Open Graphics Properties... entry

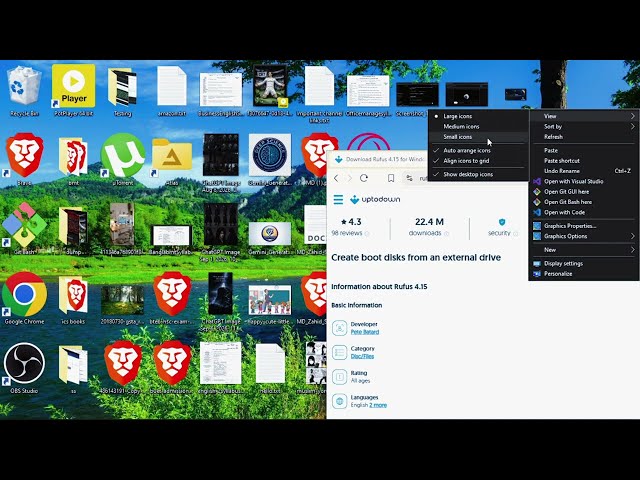click(x=584, y=226)
